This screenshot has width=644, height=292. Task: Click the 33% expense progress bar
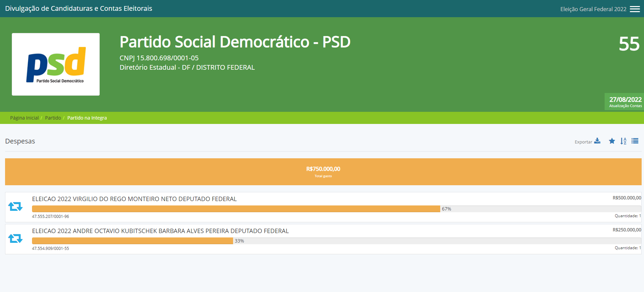point(132,241)
